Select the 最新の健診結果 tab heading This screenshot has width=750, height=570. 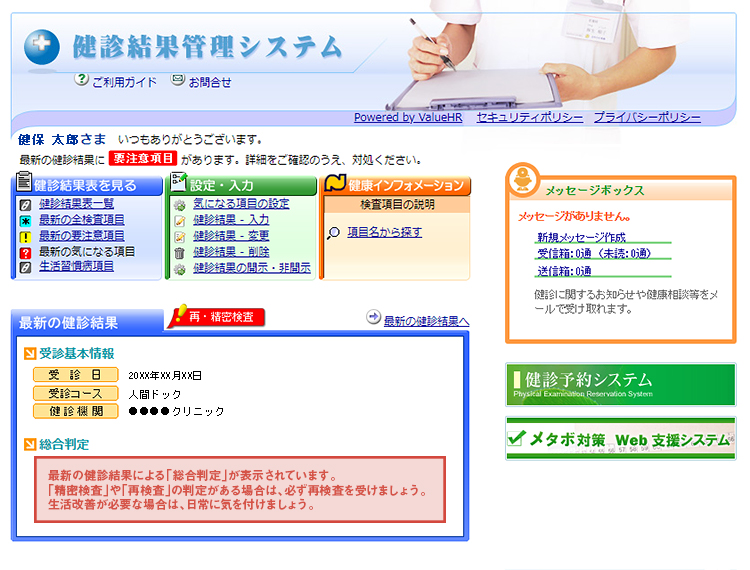88,322
